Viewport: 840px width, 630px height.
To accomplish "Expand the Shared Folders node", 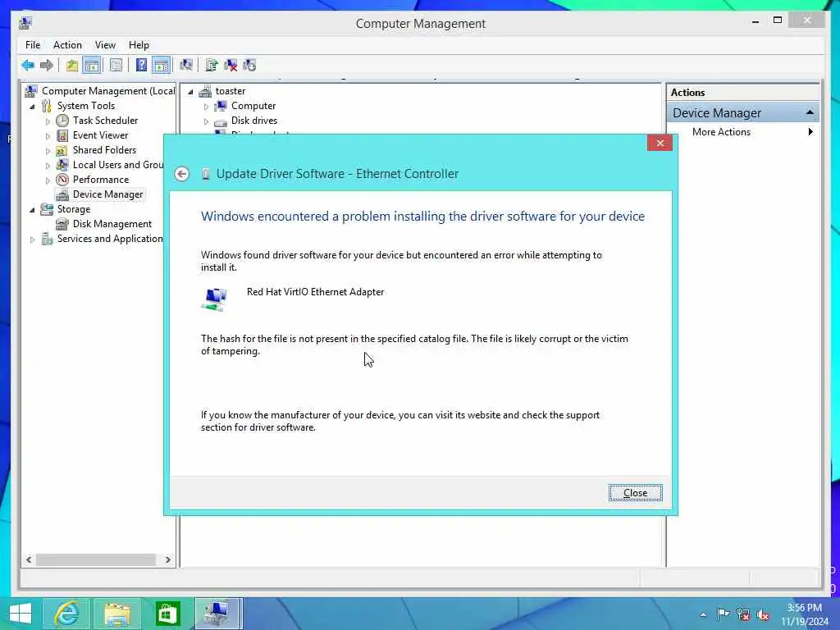I will (48, 151).
